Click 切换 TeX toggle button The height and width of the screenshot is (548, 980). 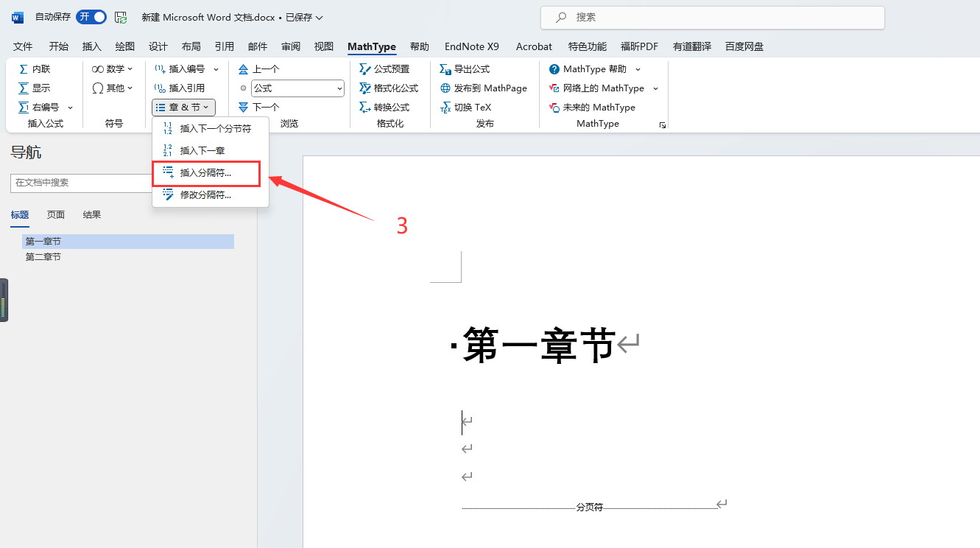tap(465, 107)
